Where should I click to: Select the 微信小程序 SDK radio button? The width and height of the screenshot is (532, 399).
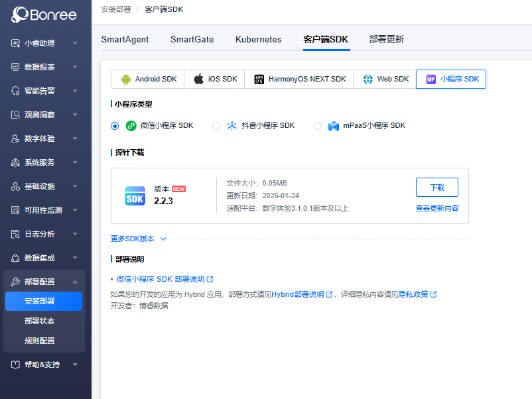[x=115, y=126]
